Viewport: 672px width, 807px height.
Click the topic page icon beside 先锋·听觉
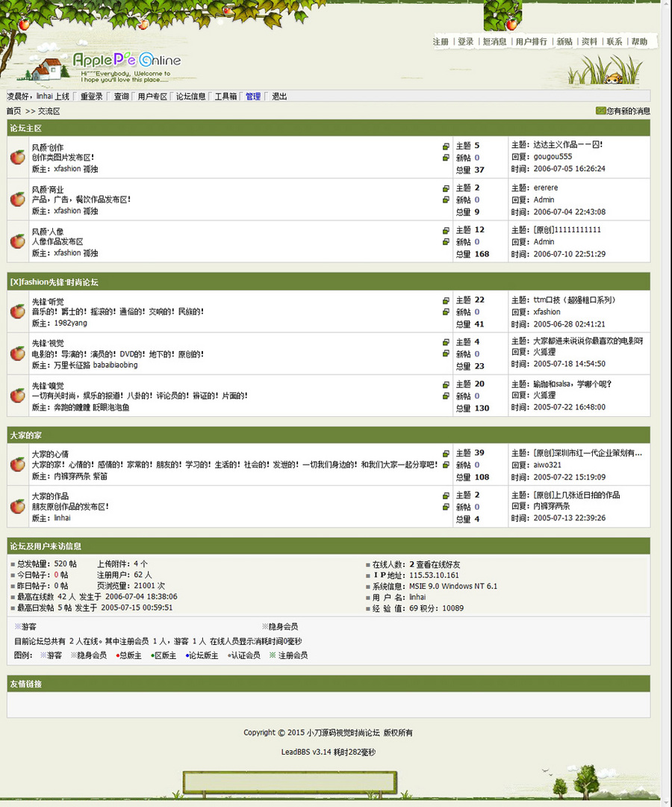pyautogui.click(x=445, y=300)
